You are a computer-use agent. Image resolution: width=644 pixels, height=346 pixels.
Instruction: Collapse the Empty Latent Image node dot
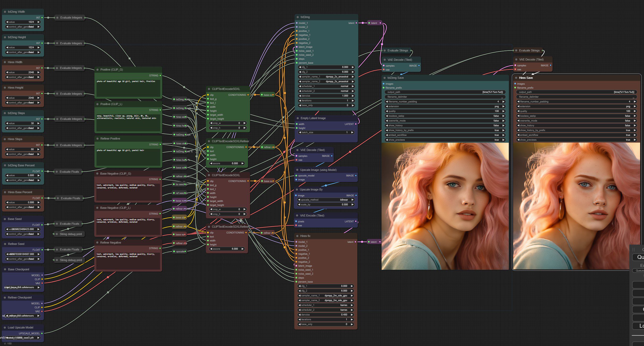coord(297,118)
